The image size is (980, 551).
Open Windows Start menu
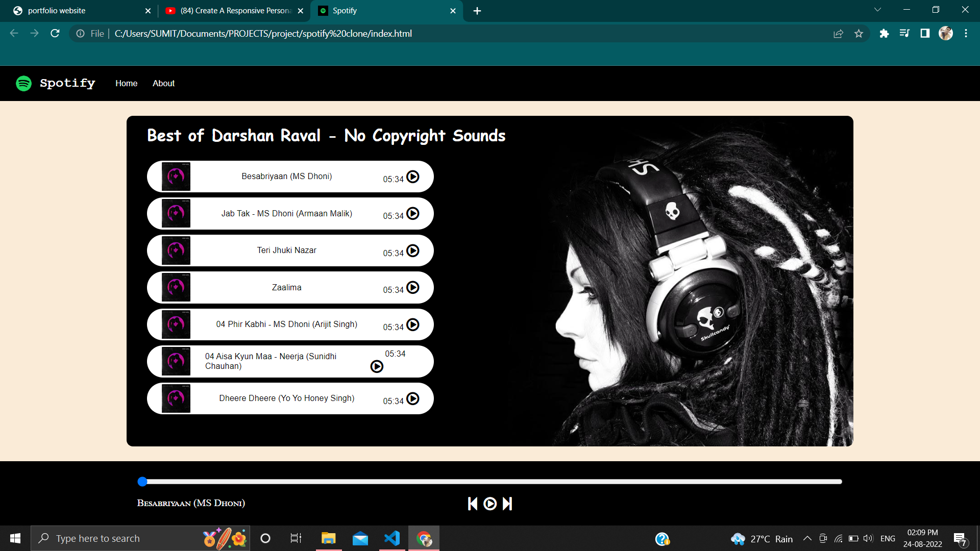pyautogui.click(x=15, y=538)
